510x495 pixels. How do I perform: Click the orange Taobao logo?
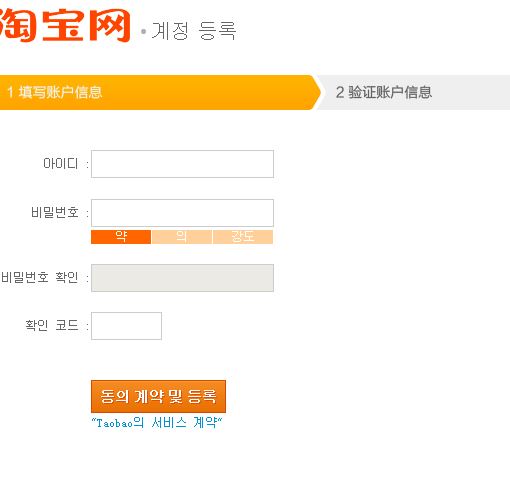[x=65, y=25]
